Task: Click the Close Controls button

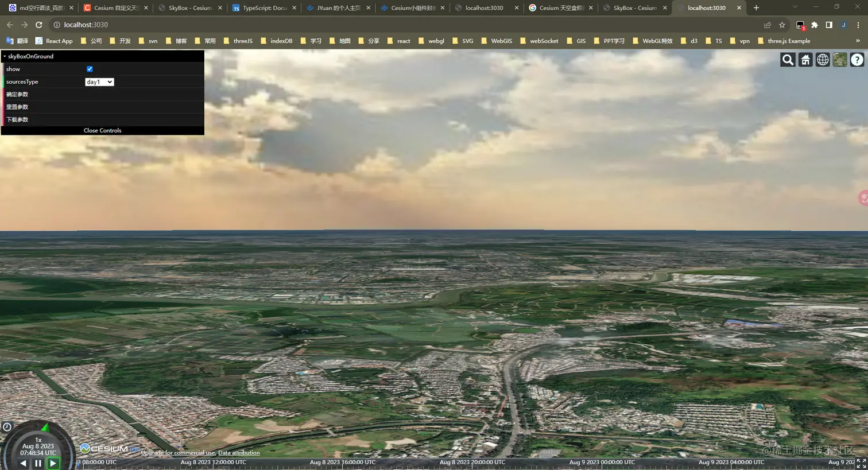Action: (102, 130)
